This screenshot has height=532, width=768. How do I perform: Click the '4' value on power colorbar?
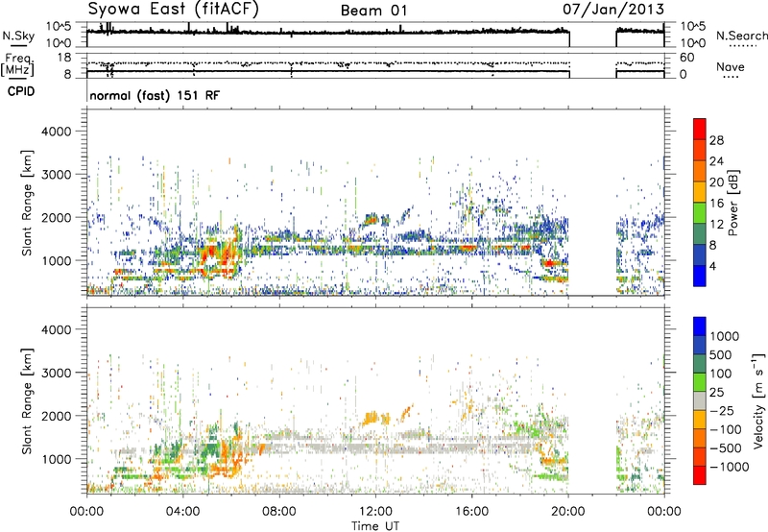[x=712, y=266]
